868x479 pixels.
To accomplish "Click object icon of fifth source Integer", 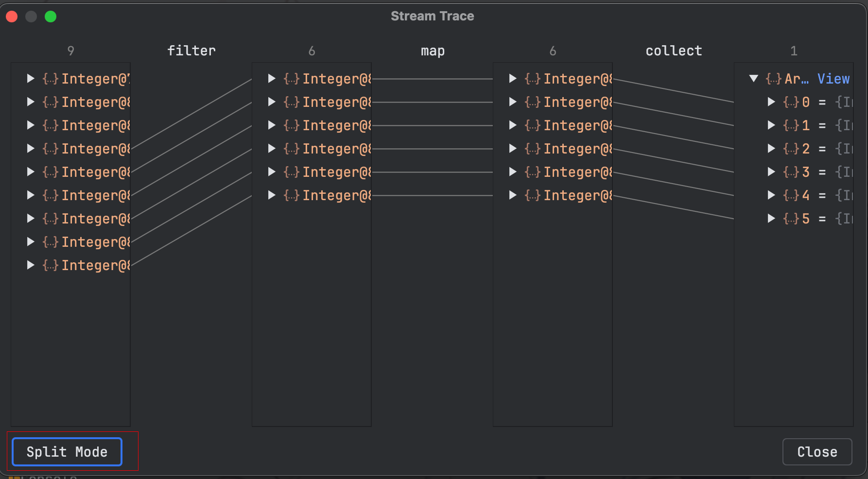I will point(50,172).
